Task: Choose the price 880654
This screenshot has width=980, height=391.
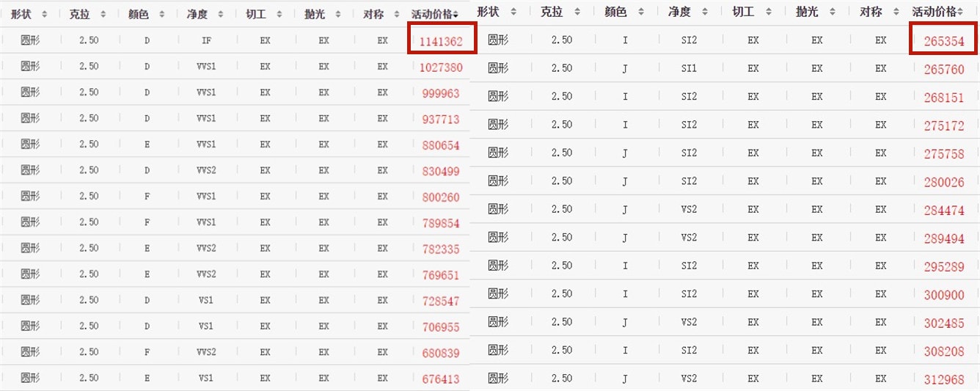Action: point(441,145)
